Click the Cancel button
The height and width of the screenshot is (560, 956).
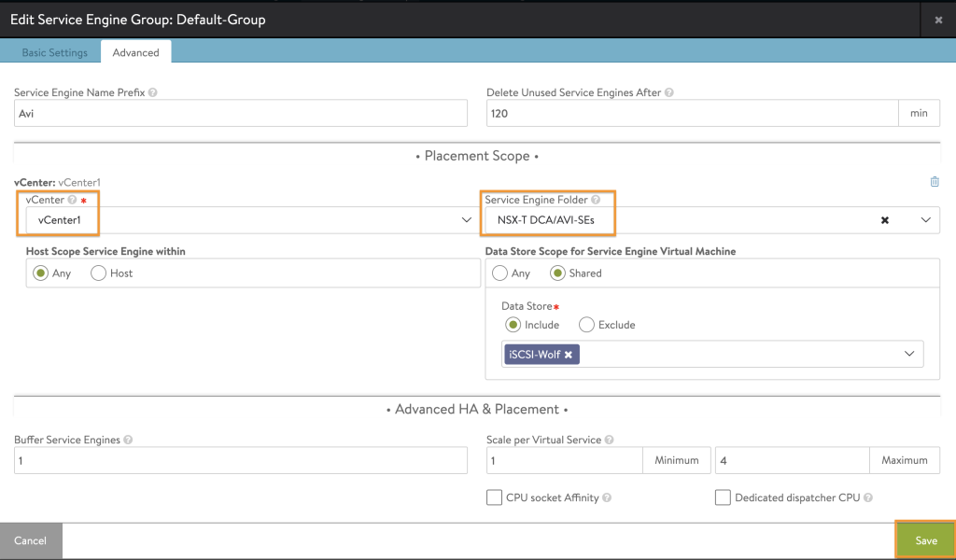click(x=31, y=541)
